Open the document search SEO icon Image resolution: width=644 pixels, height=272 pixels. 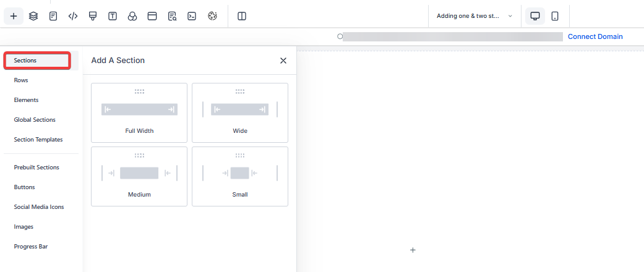point(172,16)
